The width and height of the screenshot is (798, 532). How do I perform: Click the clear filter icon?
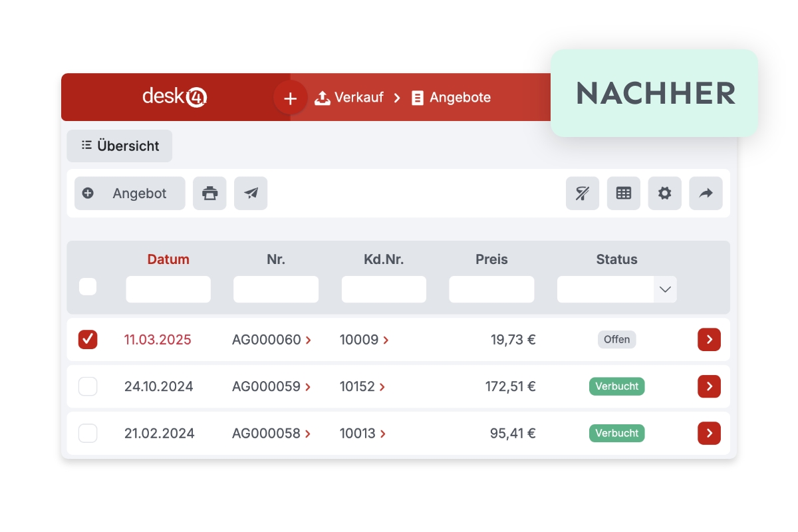[x=583, y=194]
